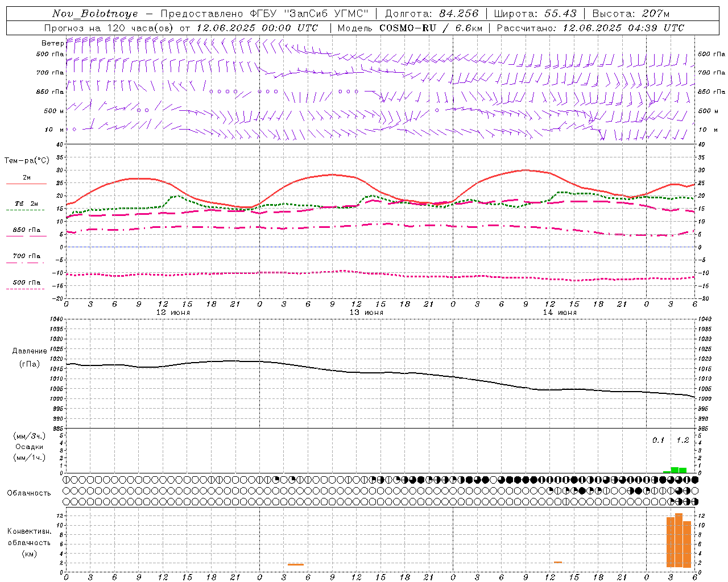Click the '12 июня' date label
The height and width of the screenshot is (582, 728).
point(173,313)
